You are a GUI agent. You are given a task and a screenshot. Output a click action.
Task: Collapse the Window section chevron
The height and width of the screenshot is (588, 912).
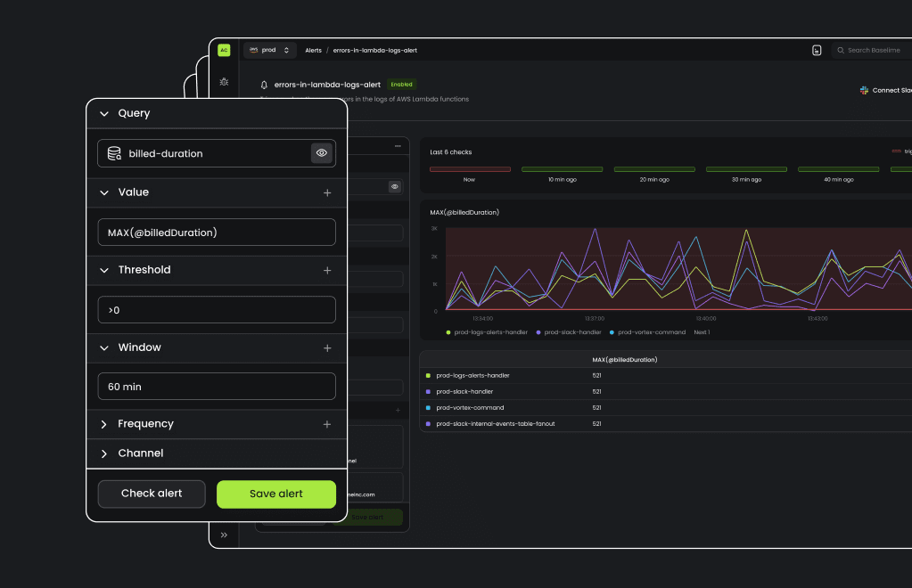104,348
